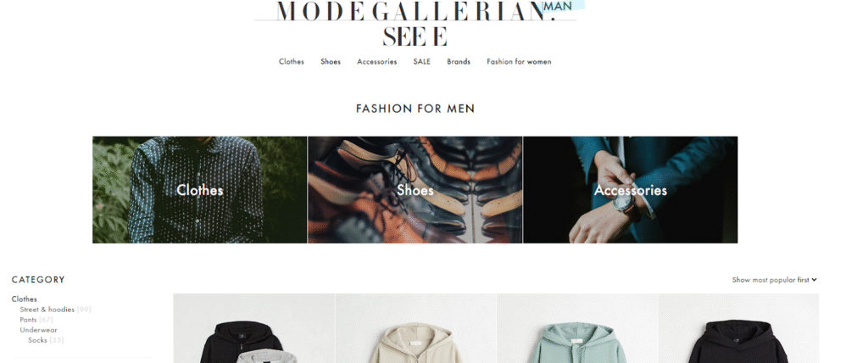This screenshot has height=363, width=868.
Task: Open the Shoes menu in the top navigation
Action: (331, 62)
